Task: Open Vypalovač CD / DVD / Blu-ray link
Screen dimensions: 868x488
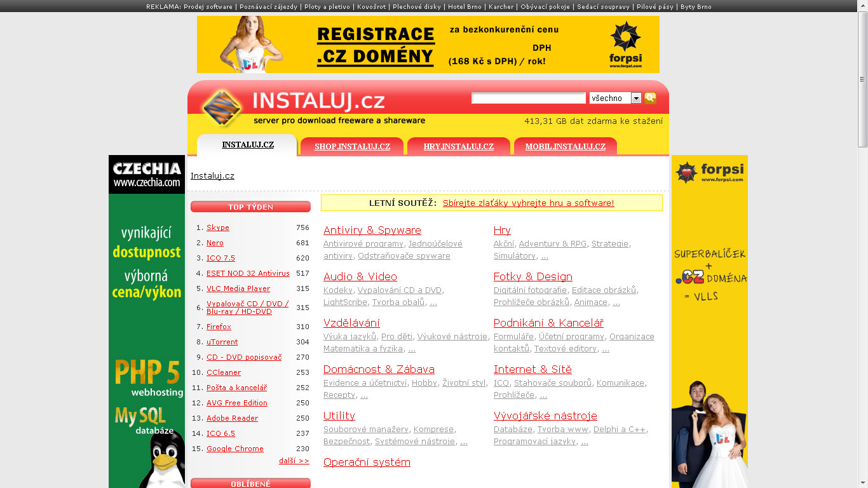Action: (x=248, y=308)
